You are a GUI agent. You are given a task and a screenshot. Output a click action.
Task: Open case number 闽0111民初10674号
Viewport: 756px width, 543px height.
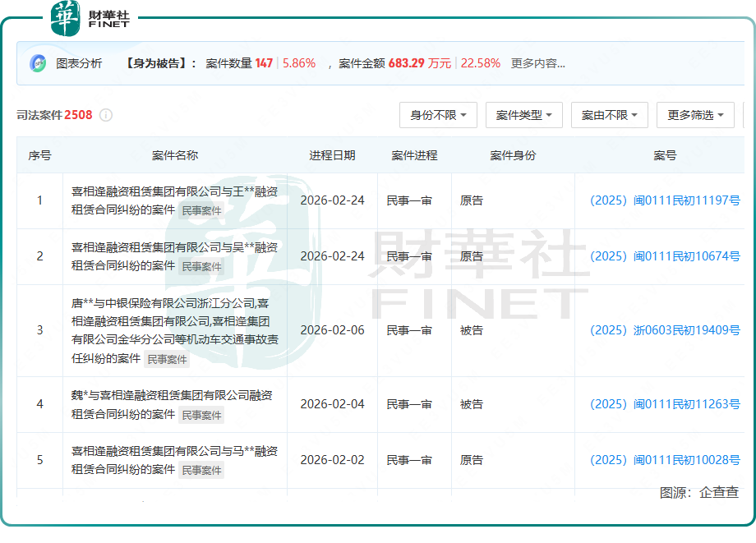click(x=665, y=256)
